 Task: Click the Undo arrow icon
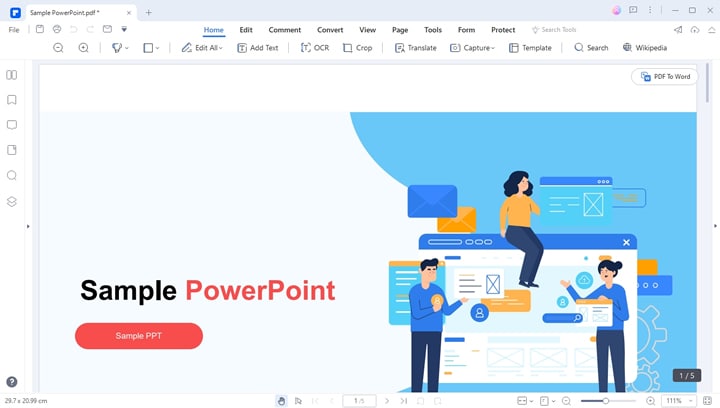pos(73,29)
